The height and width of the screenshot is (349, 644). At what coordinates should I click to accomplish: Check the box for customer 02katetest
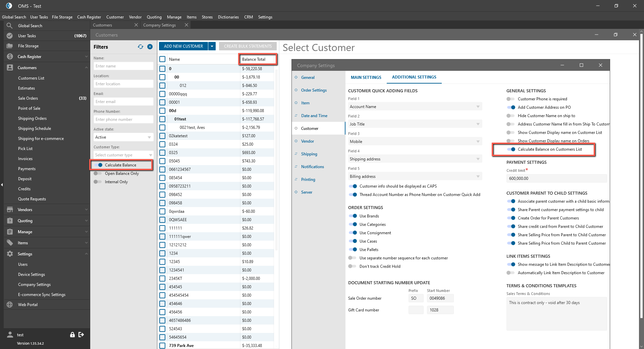162,136
